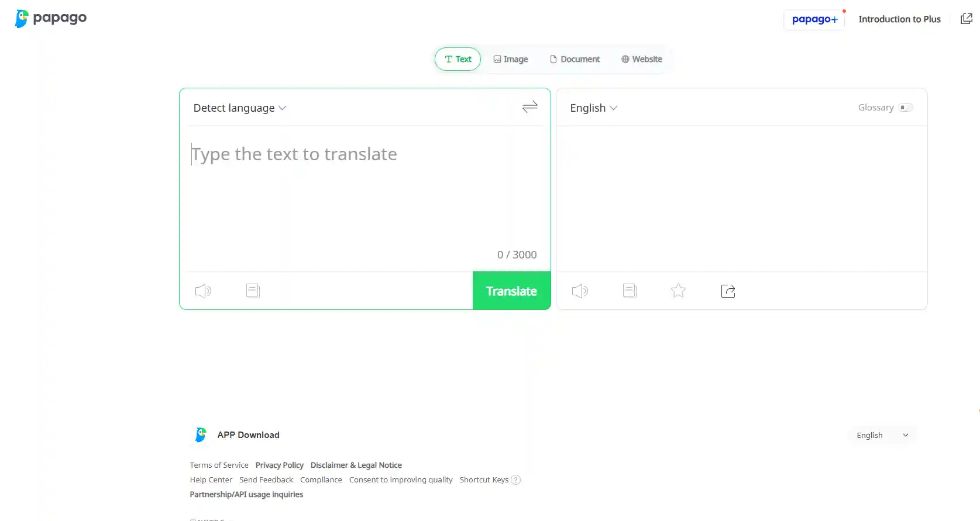Image resolution: width=980 pixels, height=521 pixels.
Task: Toggle the Glossary switch
Action: click(x=906, y=108)
